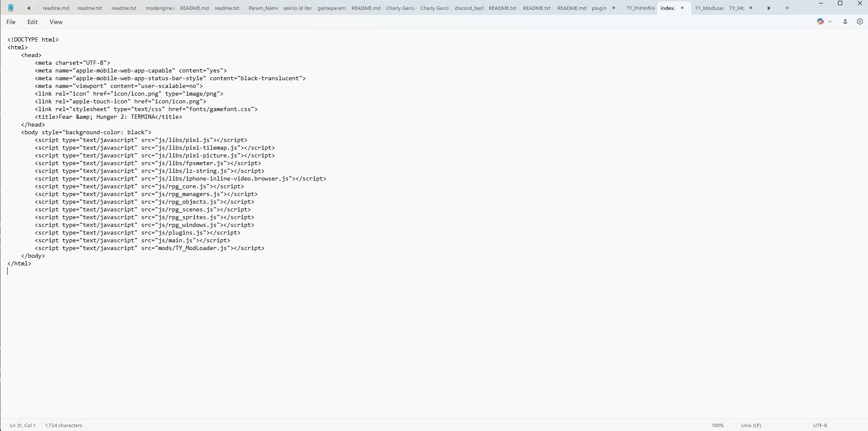
Task: Click the 100% zoom level indicator
Action: click(717, 425)
